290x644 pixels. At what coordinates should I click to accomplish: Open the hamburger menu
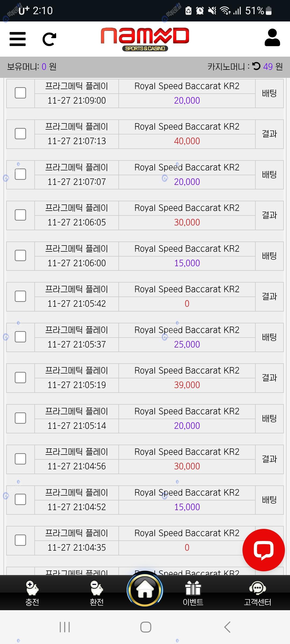[x=18, y=39]
